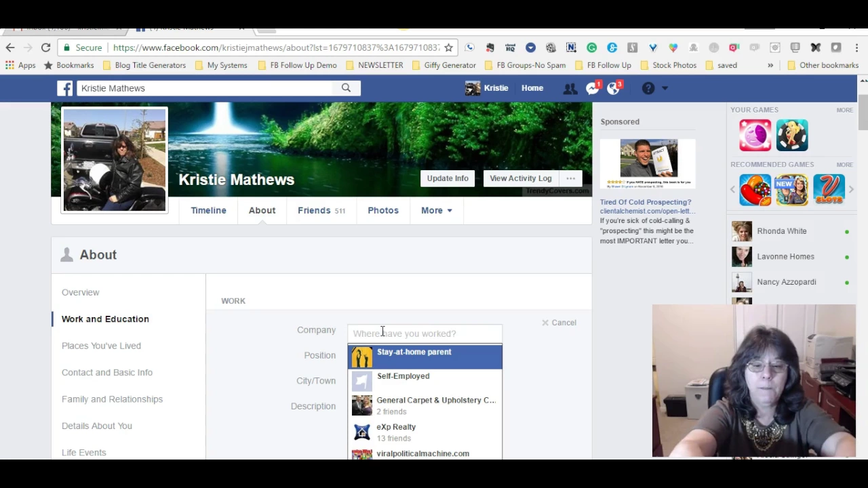Open chat with Nancy Azzopardi
The width and height of the screenshot is (868, 488).
click(x=792, y=282)
